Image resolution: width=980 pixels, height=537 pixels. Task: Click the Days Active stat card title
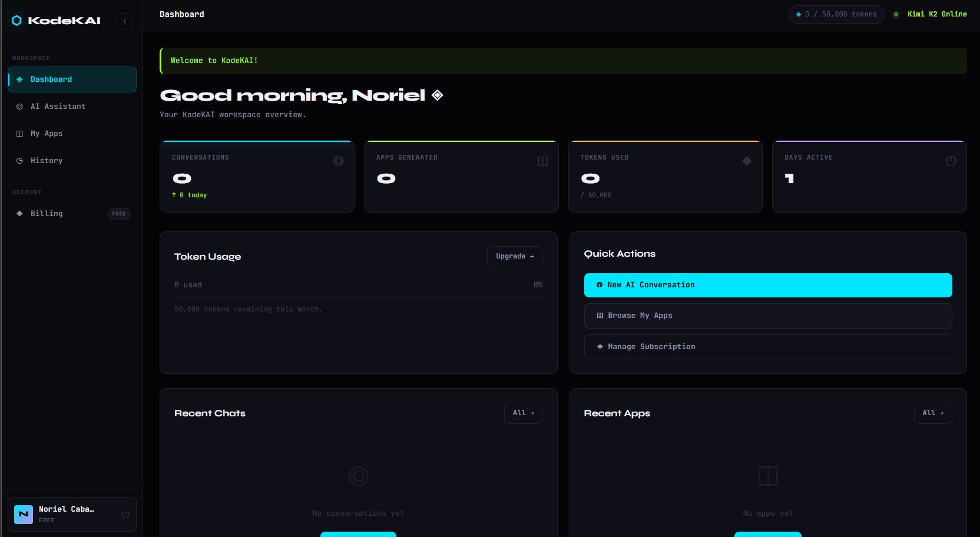pyautogui.click(x=809, y=158)
